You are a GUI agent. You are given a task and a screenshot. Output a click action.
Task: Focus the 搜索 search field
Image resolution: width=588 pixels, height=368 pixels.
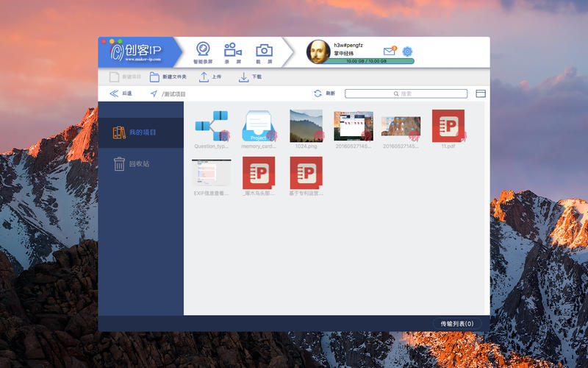[x=406, y=93]
